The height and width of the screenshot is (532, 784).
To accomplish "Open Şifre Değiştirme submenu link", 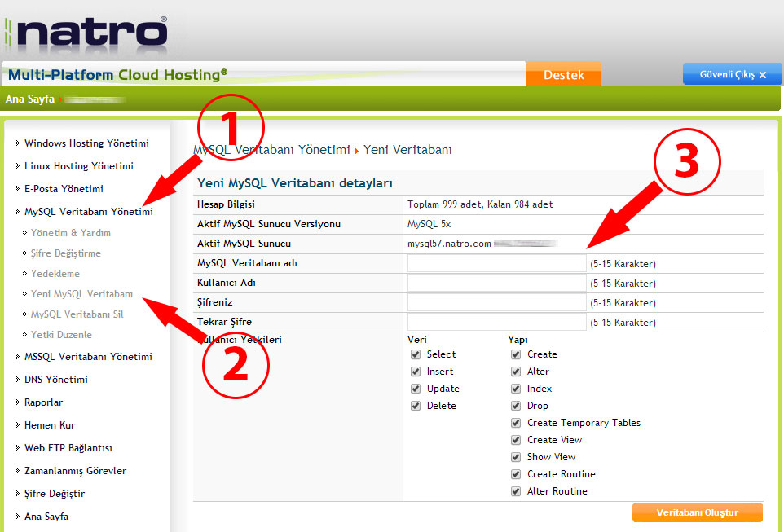I will click(x=65, y=253).
